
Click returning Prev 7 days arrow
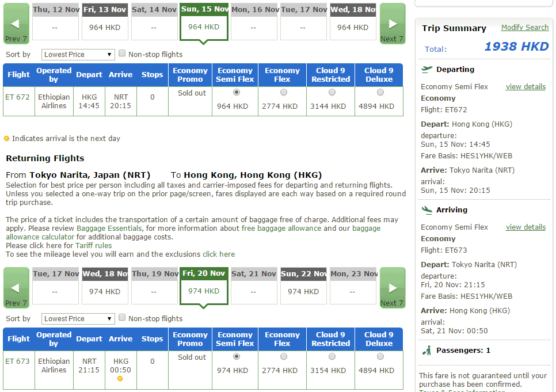click(x=16, y=288)
